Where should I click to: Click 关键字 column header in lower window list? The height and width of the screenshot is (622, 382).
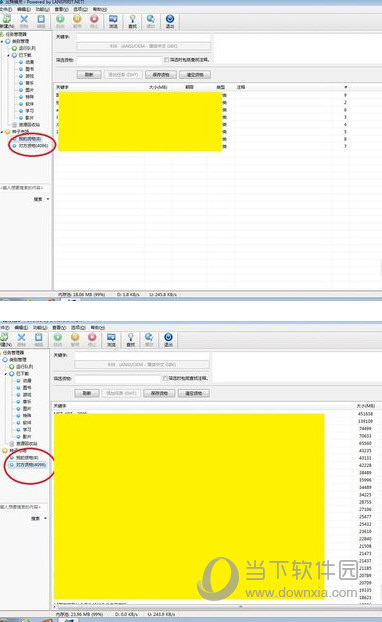[x=60, y=406]
